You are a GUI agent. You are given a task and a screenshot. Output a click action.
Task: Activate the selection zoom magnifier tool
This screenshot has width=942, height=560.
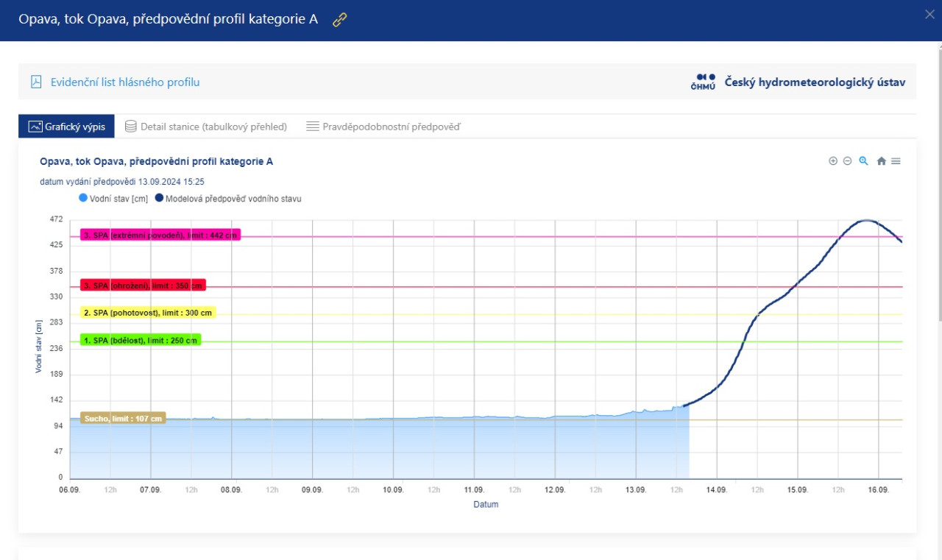864,161
